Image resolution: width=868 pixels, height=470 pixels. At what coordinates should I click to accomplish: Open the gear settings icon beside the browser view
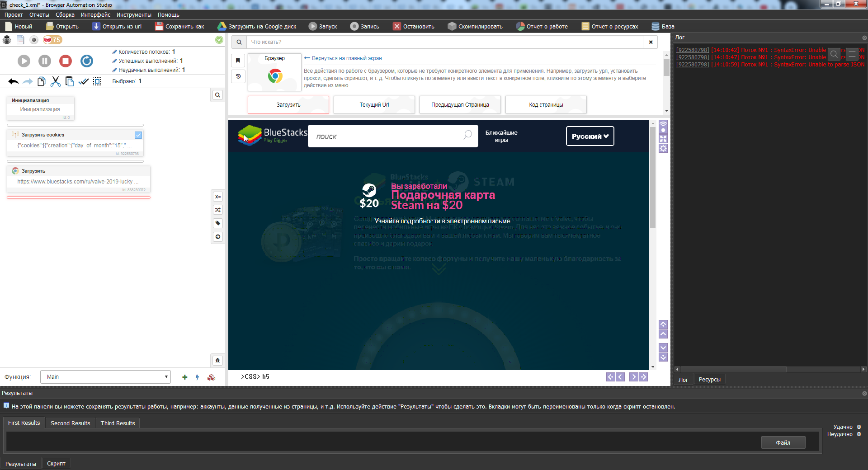[x=663, y=148]
